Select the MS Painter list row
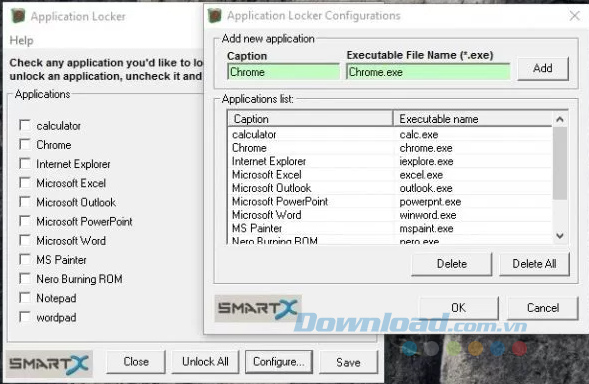Viewport: 589px width, 384px height. (390, 228)
